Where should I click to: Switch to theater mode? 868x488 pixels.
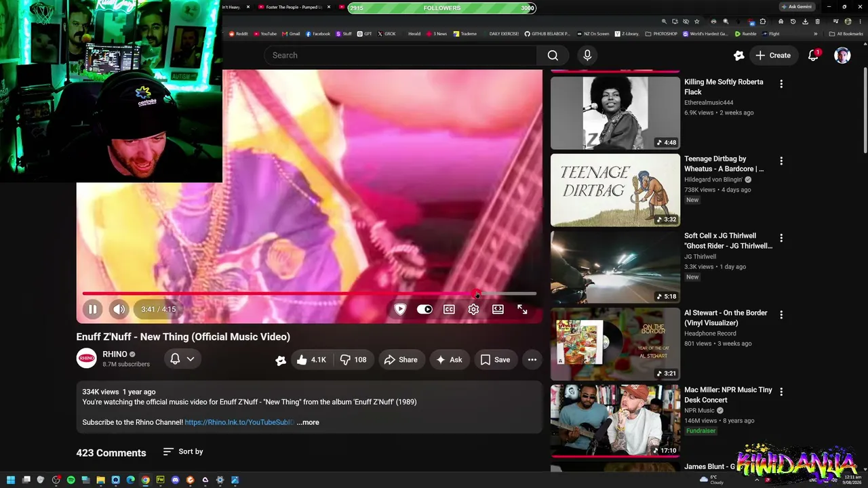tap(498, 310)
